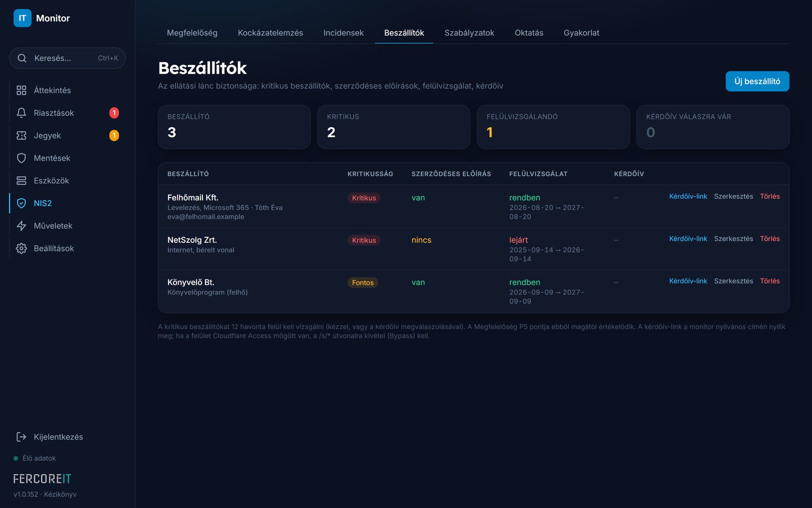Click the search magnifier icon

point(22,58)
